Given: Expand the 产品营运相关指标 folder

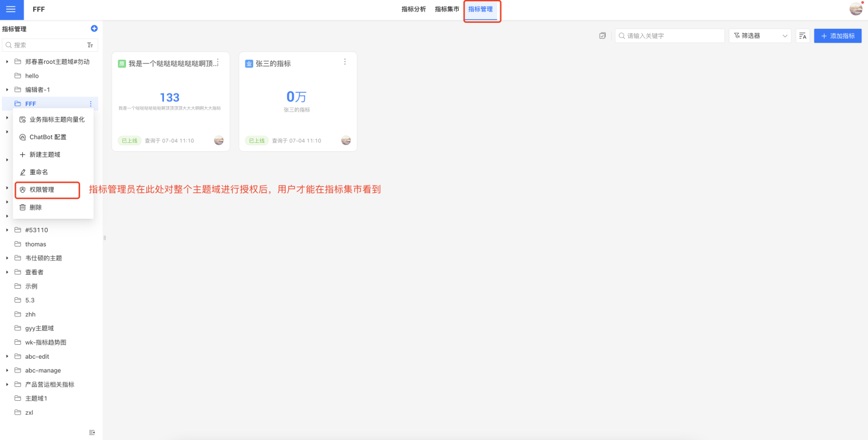Looking at the screenshot, I should (7, 385).
